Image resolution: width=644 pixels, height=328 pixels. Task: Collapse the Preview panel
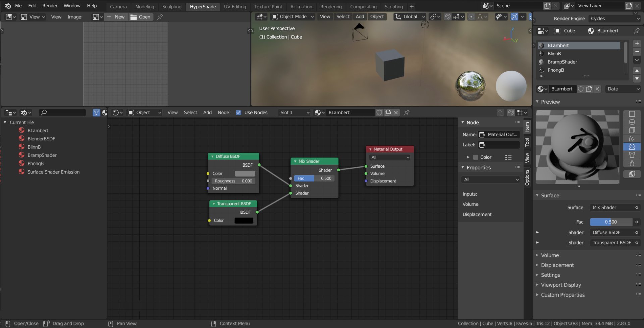pyautogui.click(x=537, y=102)
